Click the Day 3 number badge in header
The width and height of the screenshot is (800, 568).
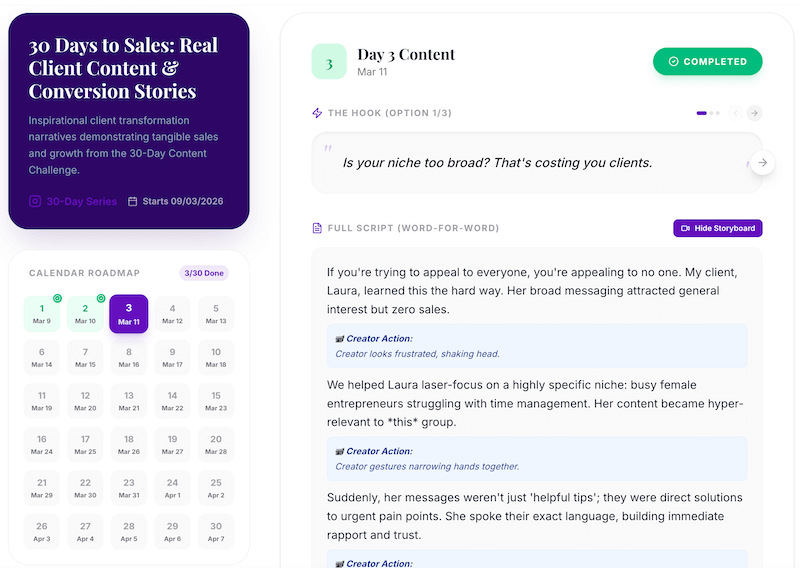pos(329,61)
